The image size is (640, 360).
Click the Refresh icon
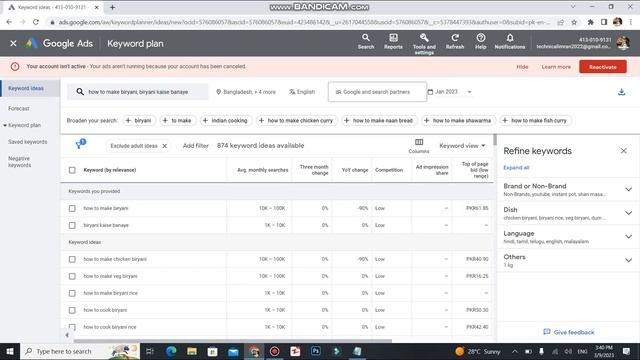(x=455, y=38)
